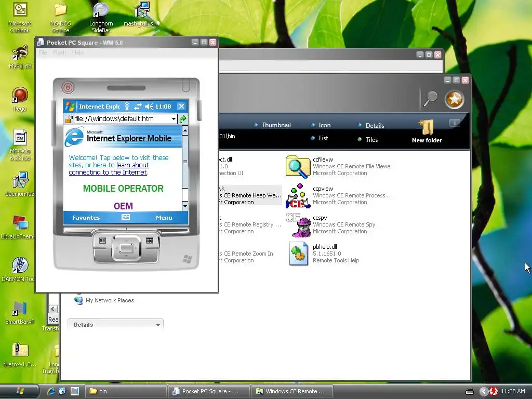The width and height of the screenshot is (532, 399).
Task: Select Icon view option
Action: tap(321, 125)
